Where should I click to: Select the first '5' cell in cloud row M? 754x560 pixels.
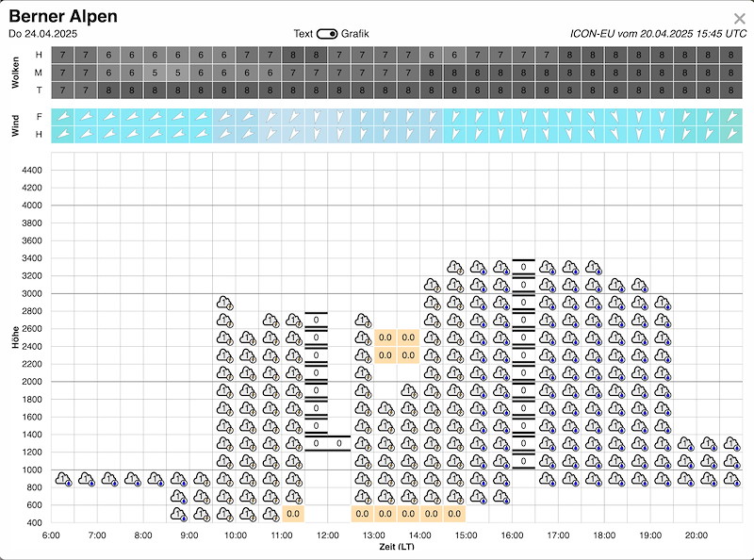155,73
